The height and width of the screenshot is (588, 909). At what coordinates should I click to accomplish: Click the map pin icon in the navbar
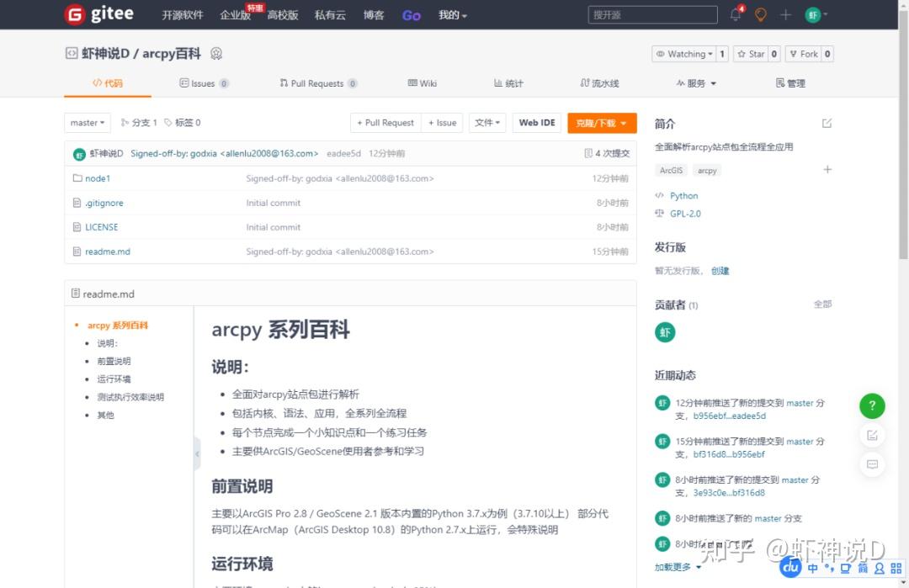(759, 14)
